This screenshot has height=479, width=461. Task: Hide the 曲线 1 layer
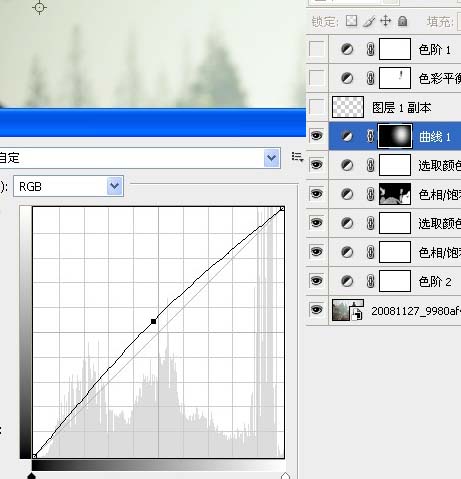(x=317, y=136)
